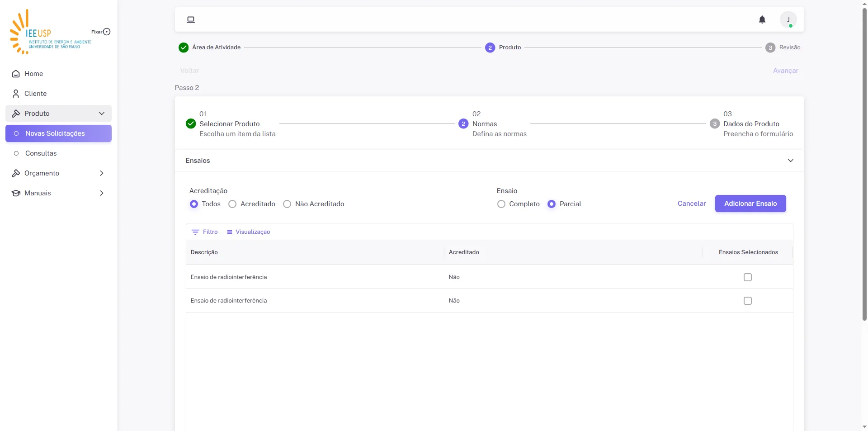Click the Fixar pin sidebar icon
This screenshot has width=868, height=431.
click(107, 32)
